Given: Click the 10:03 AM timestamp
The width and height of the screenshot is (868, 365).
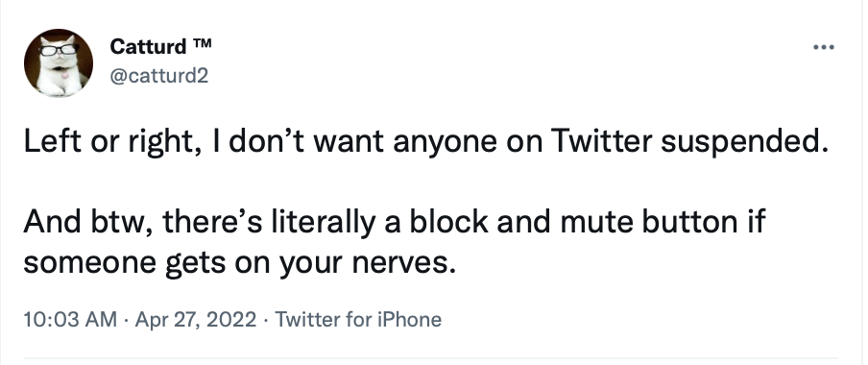Looking at the screenshot, I should tap(70, 320).
